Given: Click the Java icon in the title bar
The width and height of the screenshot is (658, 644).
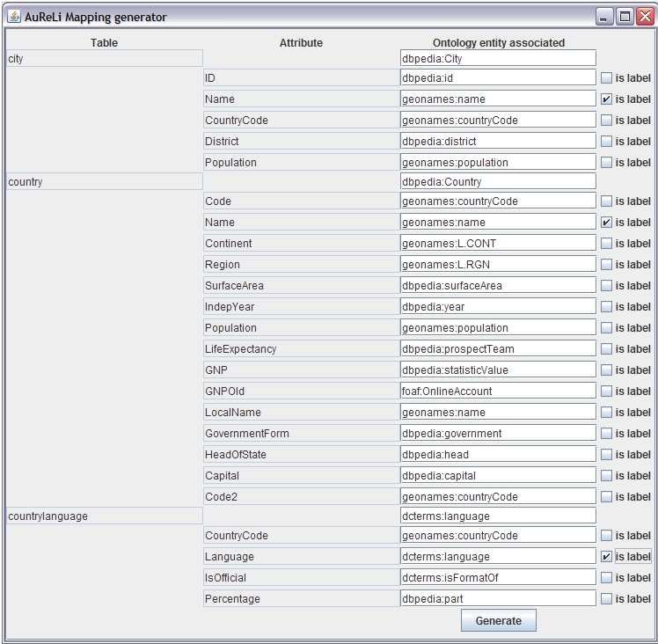Looking at the screenshot, I should point(14,17).
